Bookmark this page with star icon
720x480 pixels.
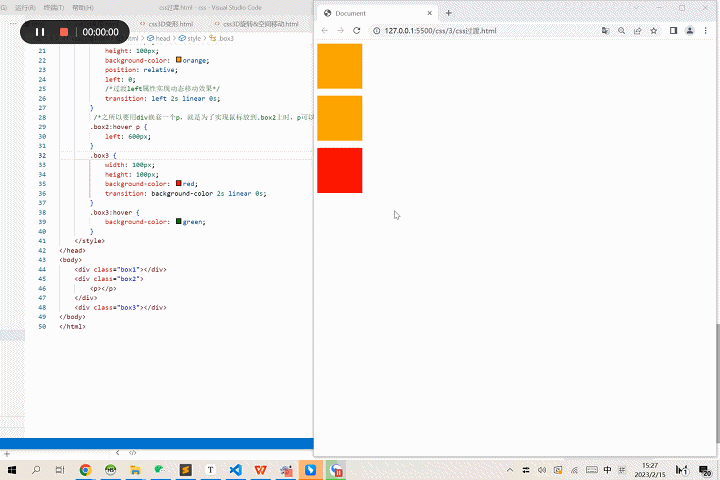point(654,31)
